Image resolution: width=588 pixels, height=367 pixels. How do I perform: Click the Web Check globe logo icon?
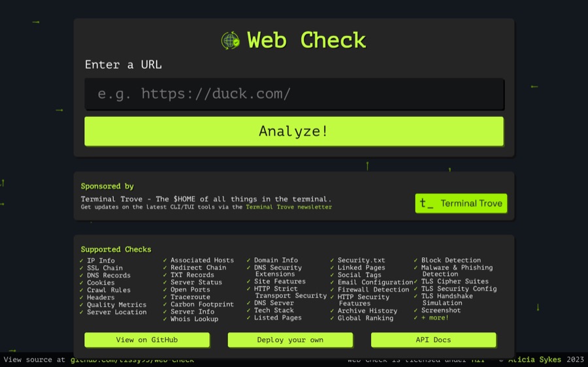click(x=230, y=40)
